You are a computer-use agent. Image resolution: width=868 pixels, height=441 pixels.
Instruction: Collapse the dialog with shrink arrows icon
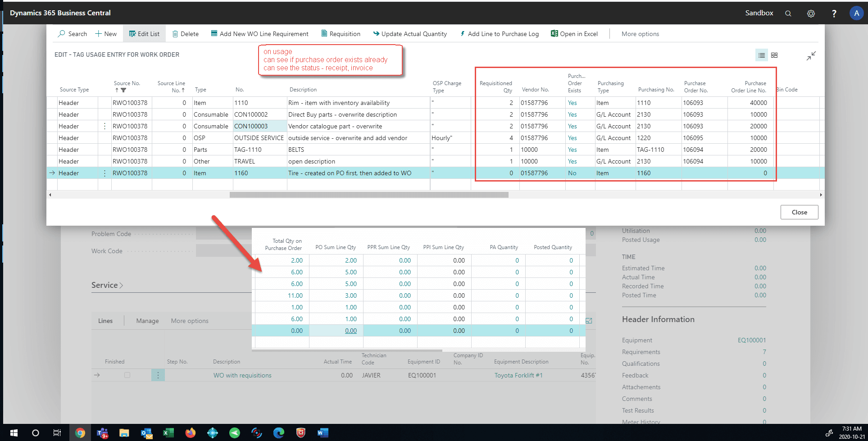click(x=811, y=56)
